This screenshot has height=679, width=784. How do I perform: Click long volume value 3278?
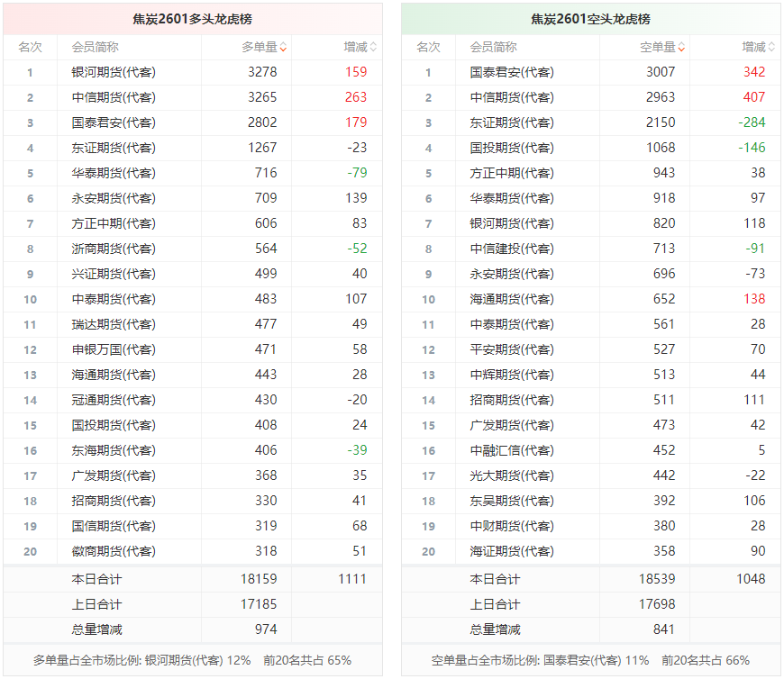[262, 72]
